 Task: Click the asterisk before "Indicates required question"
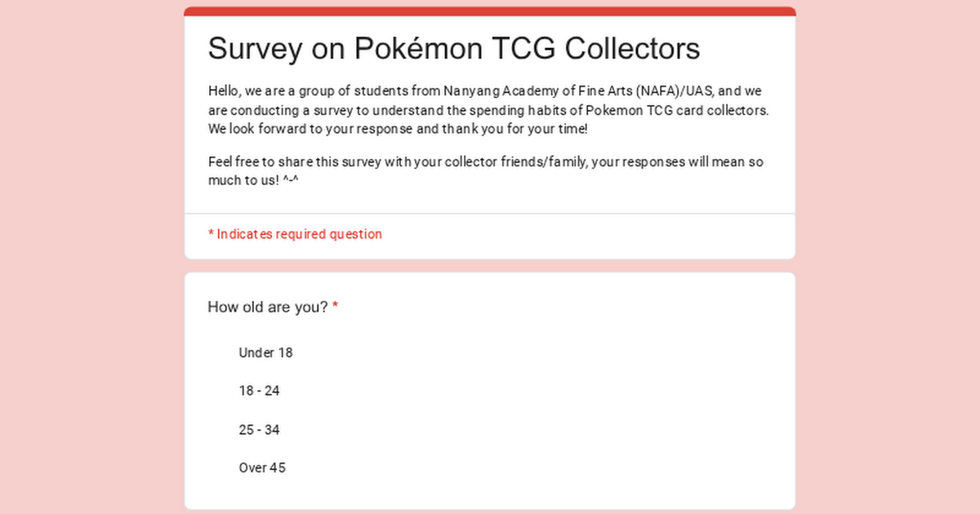pos(211,234)
